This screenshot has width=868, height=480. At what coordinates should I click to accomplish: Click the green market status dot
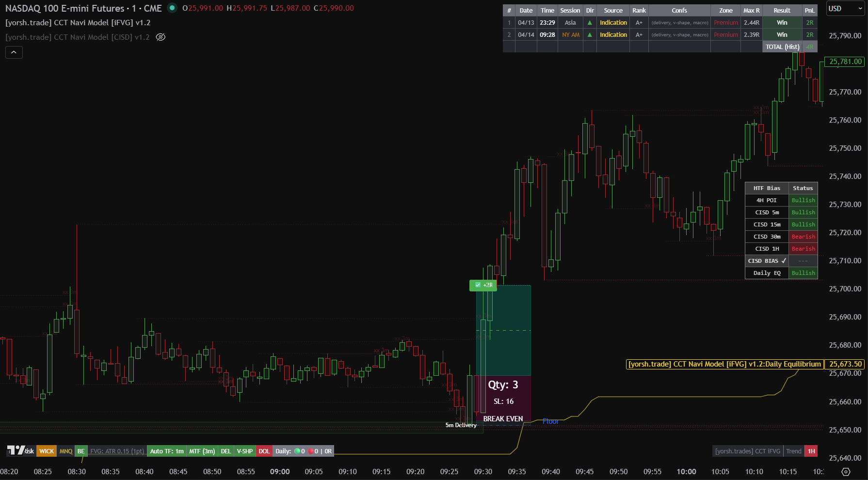click(172, 8)
